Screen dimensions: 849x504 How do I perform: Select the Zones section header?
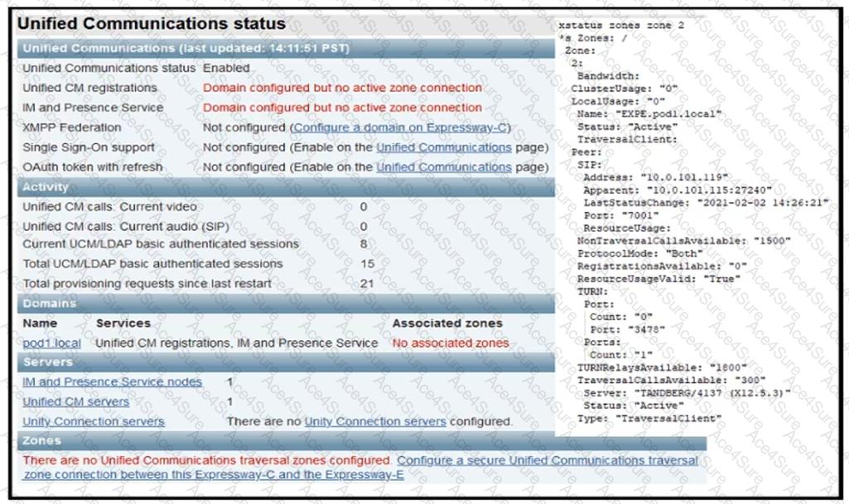point(362,441)
